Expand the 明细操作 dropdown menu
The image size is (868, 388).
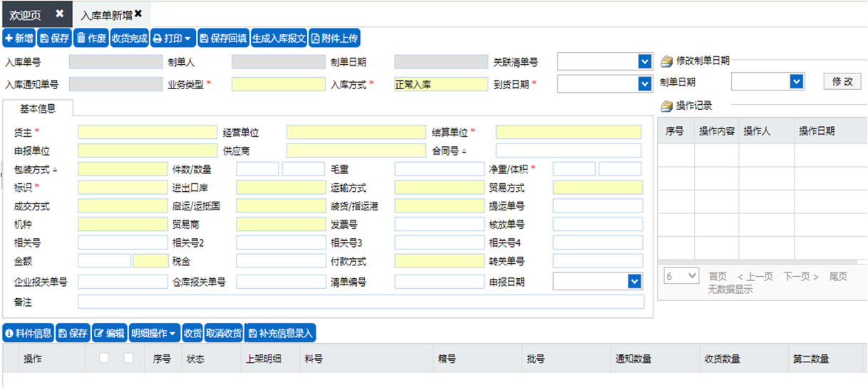click(154, 333)
